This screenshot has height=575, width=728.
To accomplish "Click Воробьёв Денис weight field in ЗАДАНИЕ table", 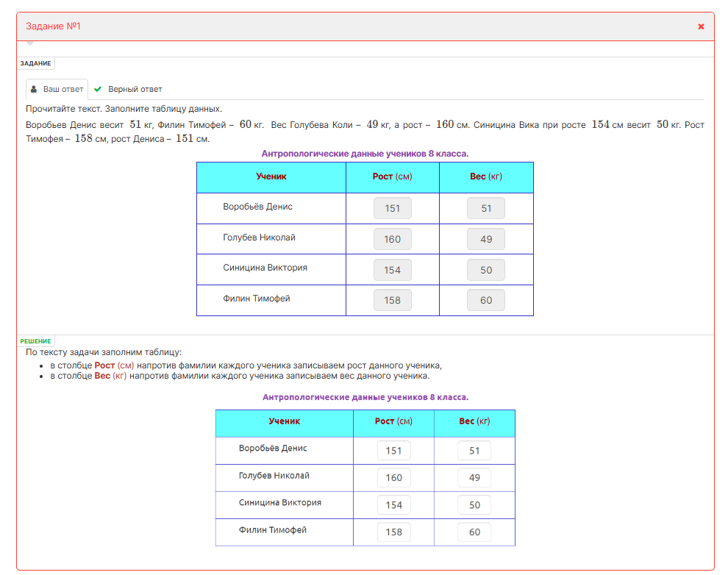I will coord(485,208).
